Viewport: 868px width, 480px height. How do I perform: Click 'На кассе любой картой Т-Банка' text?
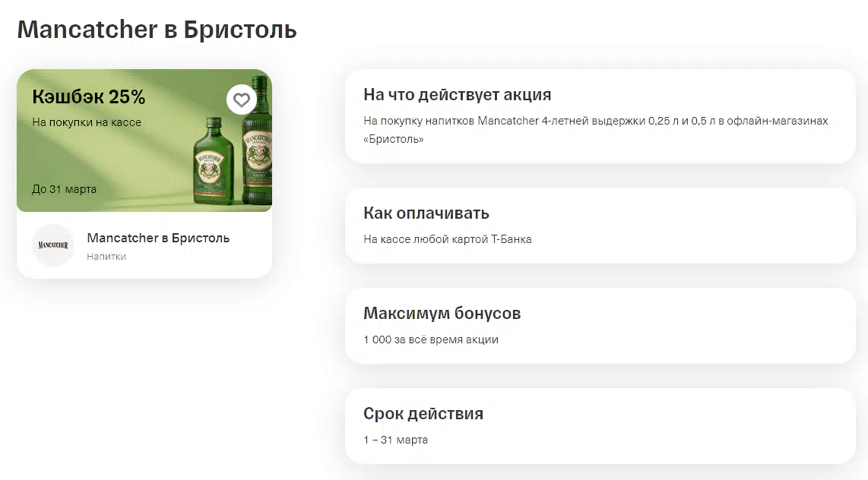coord(447,239)
